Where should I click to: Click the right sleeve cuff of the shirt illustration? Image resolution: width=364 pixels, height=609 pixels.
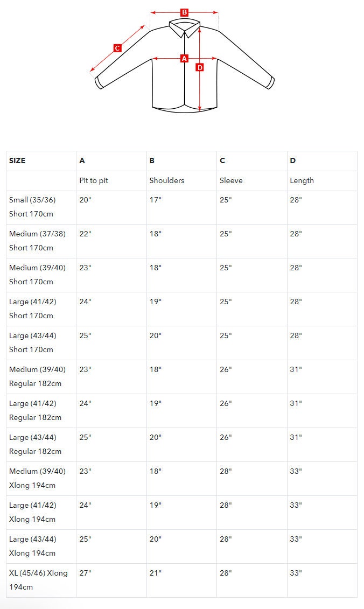pos(270,83)
